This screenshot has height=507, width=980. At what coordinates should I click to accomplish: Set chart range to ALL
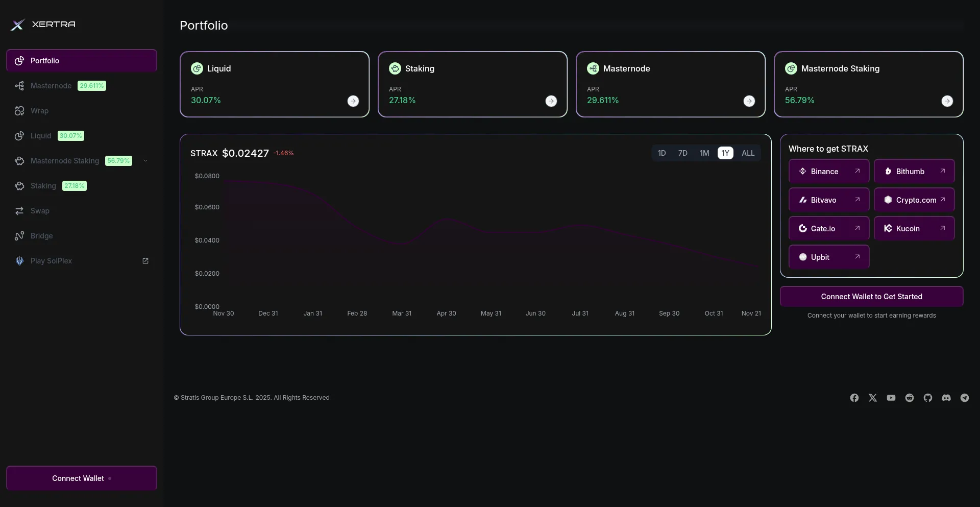(748, 153)
